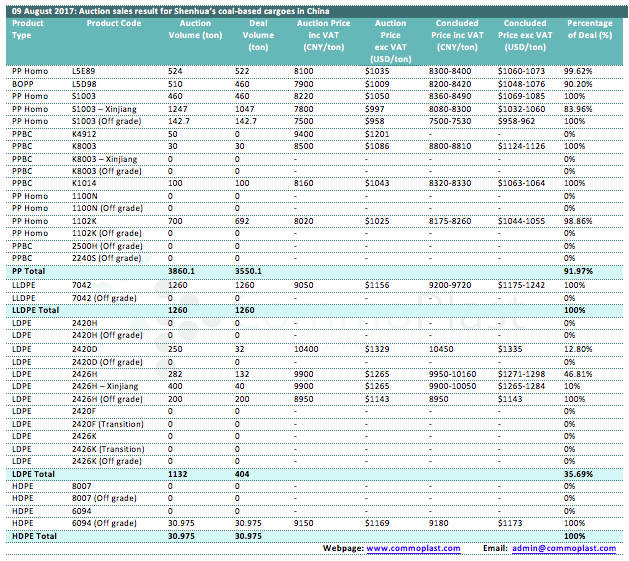
Task: Select product code L5E89 cell
Action: coord(84,71)
